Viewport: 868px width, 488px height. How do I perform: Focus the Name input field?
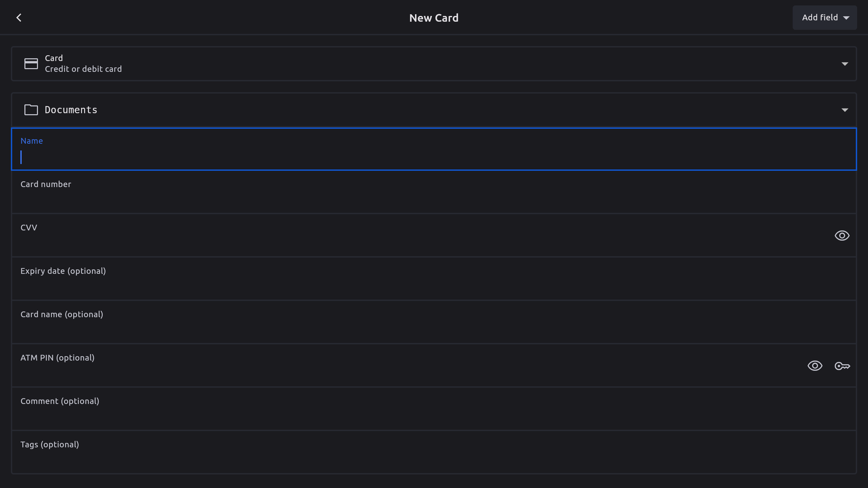pyautogui.click(x=434, y=157)
